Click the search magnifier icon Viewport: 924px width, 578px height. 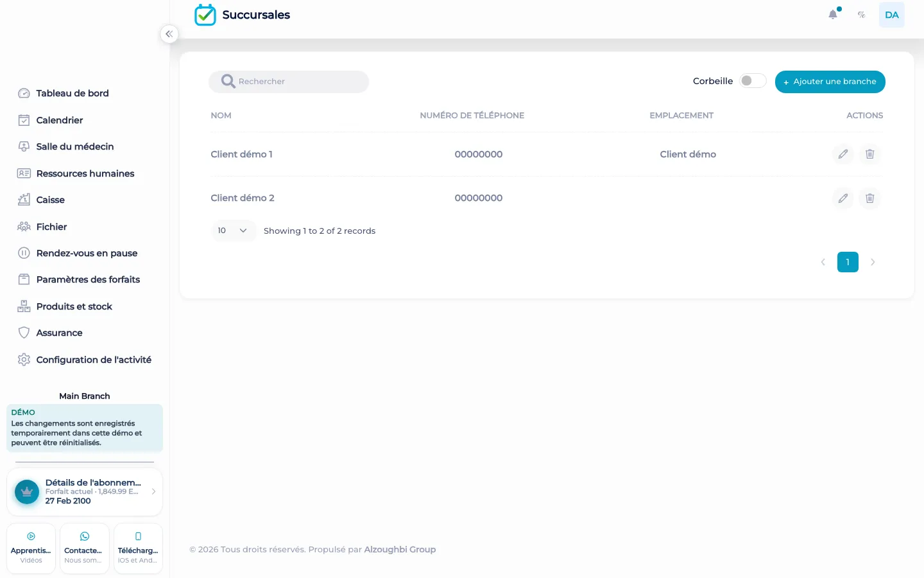(228, 82)
